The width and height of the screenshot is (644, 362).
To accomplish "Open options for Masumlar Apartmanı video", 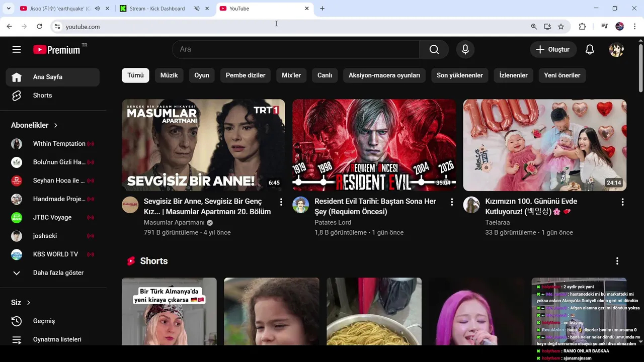I will coord(281,202).
